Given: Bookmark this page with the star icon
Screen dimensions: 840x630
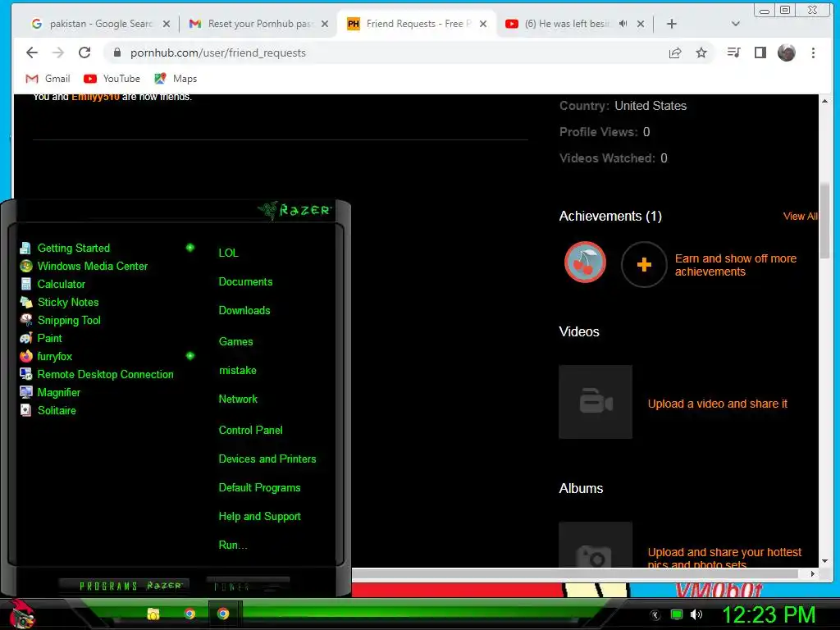Looking at the screenshot, I should [701, 52].
